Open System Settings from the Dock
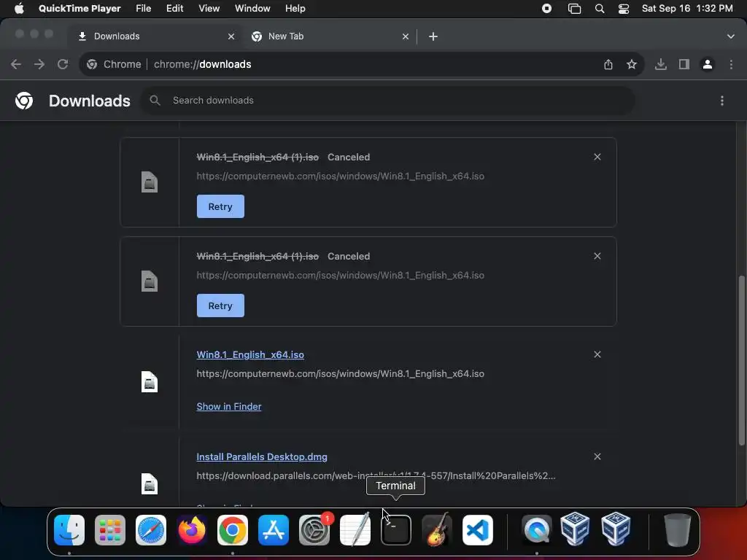This screenshot has width=747, height=560. pos(314,530)
